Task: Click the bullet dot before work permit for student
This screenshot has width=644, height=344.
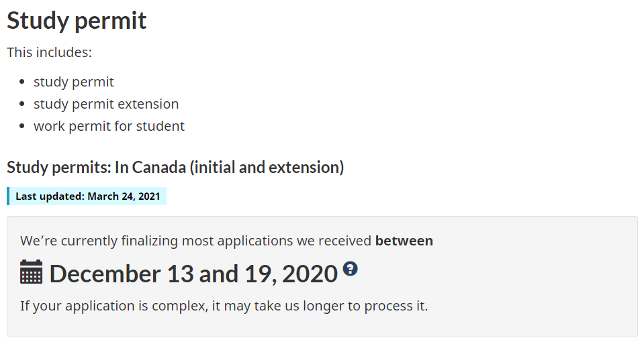Action: click(x=22, y=126)
